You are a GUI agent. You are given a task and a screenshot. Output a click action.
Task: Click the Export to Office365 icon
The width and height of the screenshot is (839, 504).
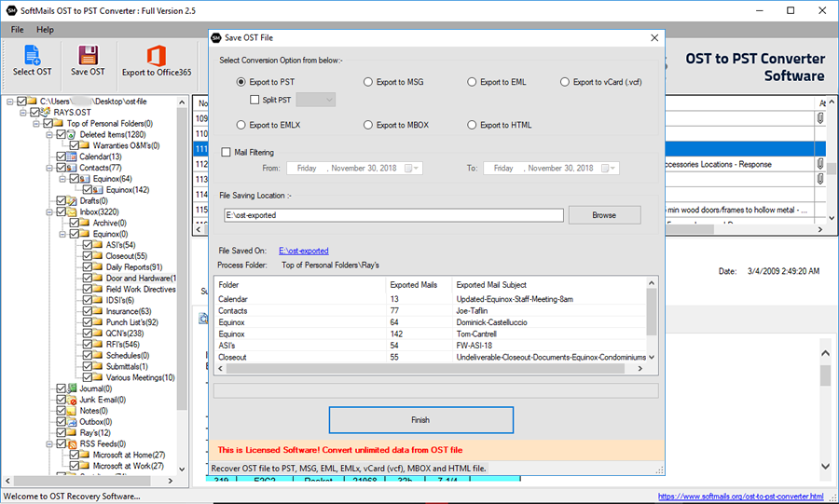pos(156,57)
